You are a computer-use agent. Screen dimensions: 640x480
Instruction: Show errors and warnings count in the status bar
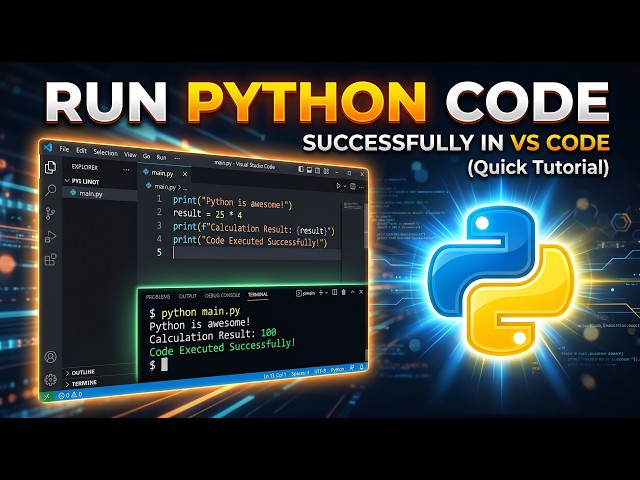coord(70,395)
